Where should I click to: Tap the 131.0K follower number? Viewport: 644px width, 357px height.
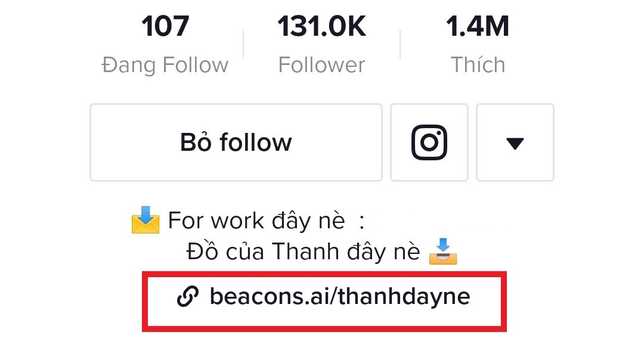tap(321, 27)
